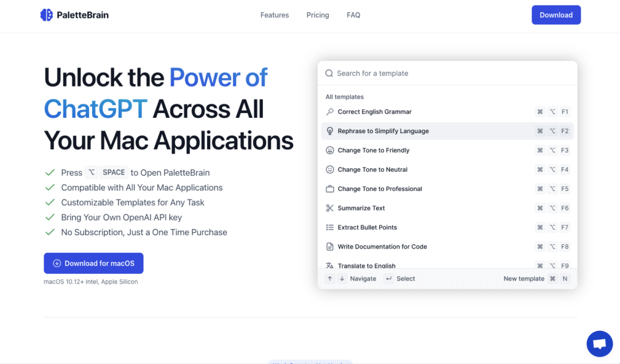Open the chat support bubble
Screen dimensions: 620x364
pyautogui.click(x=599, y=344)
